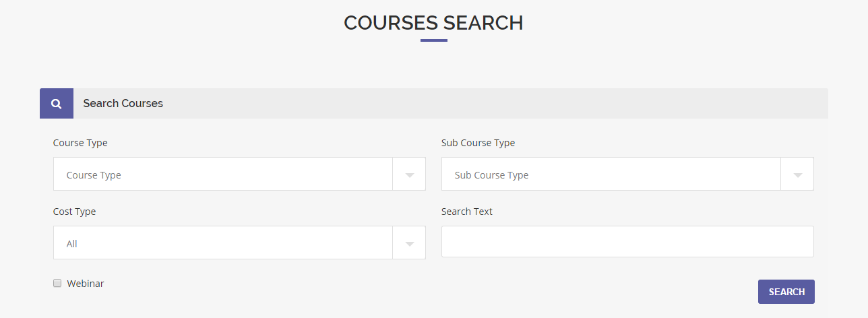Click the Course Type field label

point(80,143)
